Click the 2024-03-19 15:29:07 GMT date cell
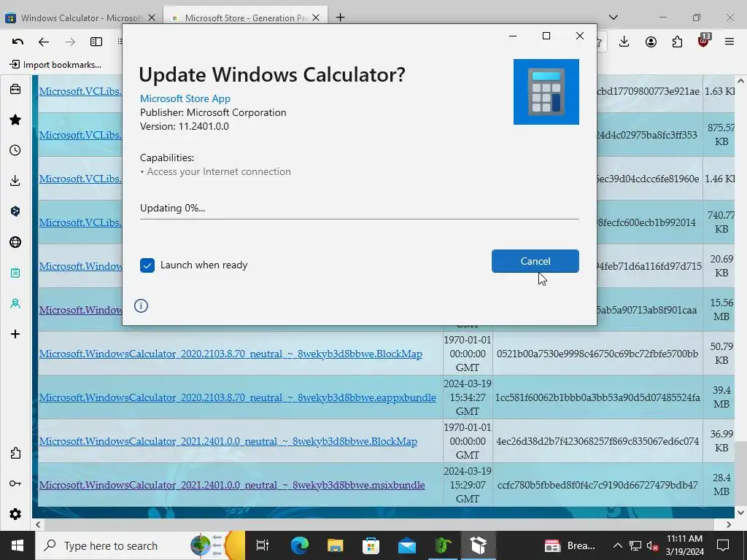Viewport: 747px width, 560px height. [467, 485]
